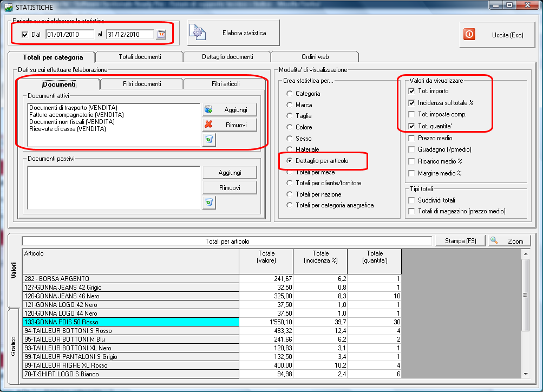
Task: Click the Elabora statistica gear icon
Action: pyautogui.click(x=197, y=33)
